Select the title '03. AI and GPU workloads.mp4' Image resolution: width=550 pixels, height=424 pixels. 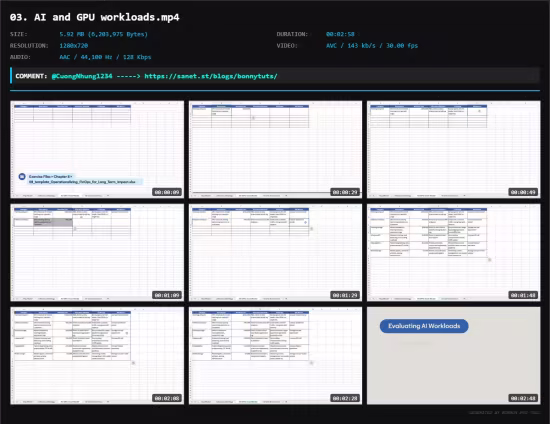coord(95,17)
